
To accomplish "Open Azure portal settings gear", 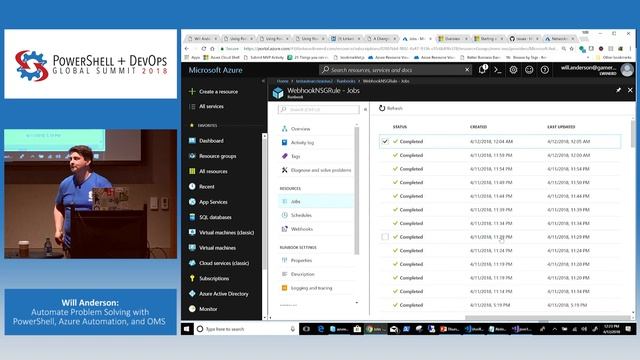I will [513, 70].
